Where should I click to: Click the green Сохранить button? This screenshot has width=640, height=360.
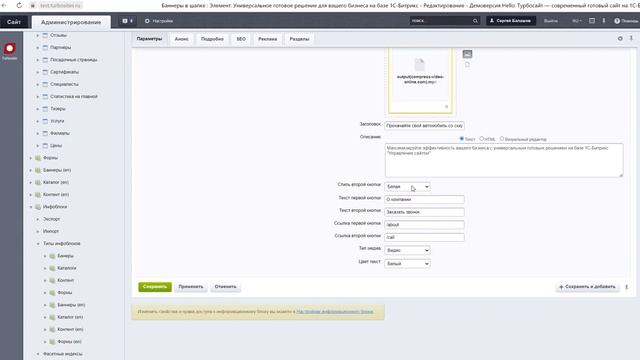[x=155, y=287]
